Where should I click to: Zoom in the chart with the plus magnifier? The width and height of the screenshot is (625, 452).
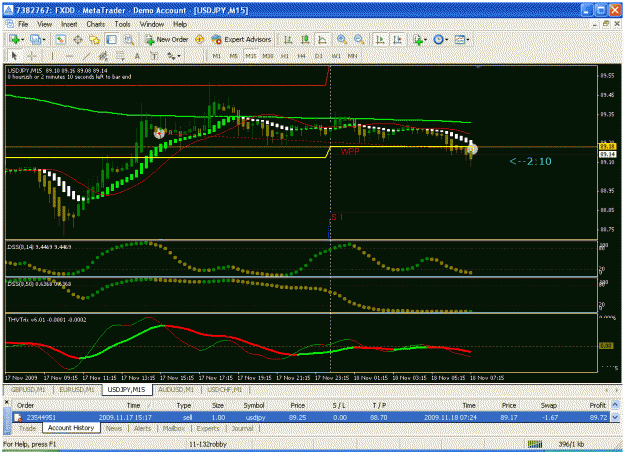(342, 39)
